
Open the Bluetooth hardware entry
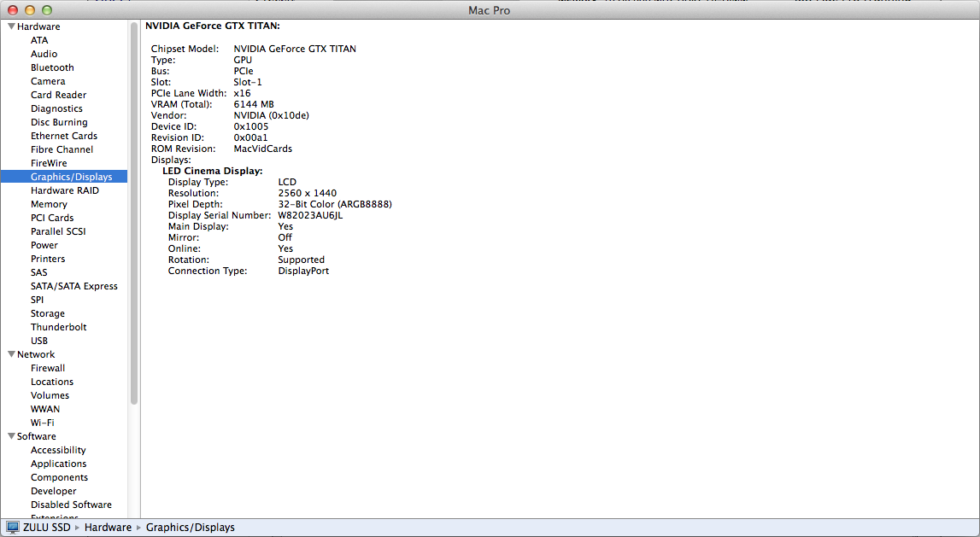click(52, 67)
